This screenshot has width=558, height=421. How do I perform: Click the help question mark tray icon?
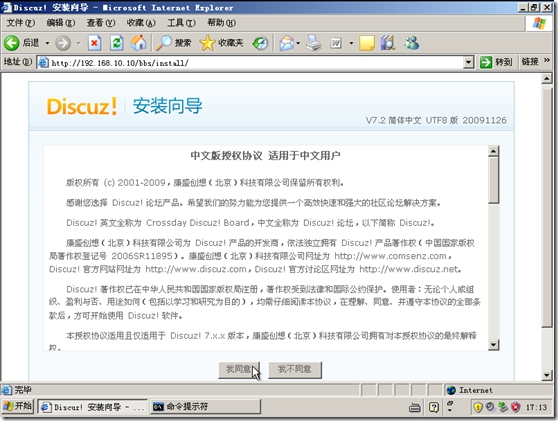coord(434,407)
